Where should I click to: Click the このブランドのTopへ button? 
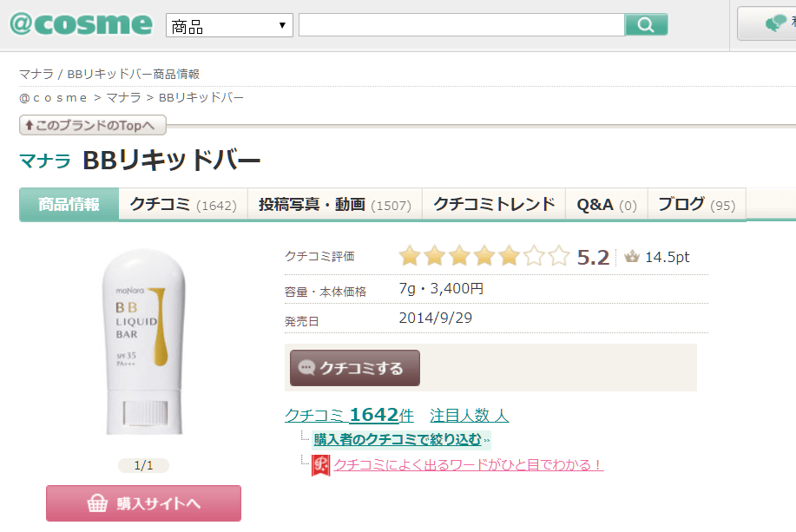pos(93,125)
